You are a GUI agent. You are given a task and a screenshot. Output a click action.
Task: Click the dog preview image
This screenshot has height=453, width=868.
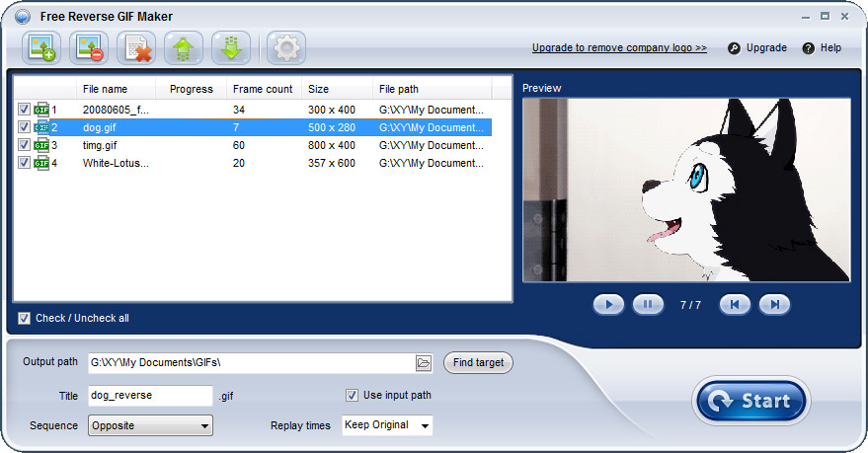pos(686,189)
